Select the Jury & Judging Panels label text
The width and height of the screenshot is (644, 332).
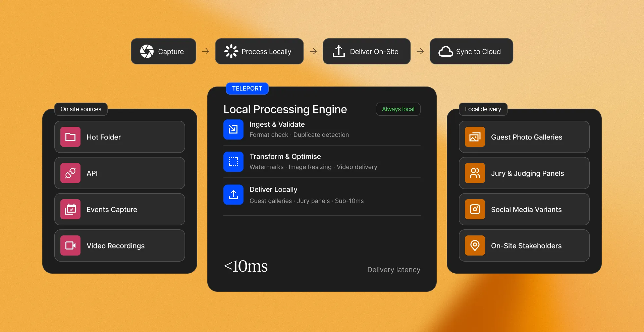click(527, 173)
